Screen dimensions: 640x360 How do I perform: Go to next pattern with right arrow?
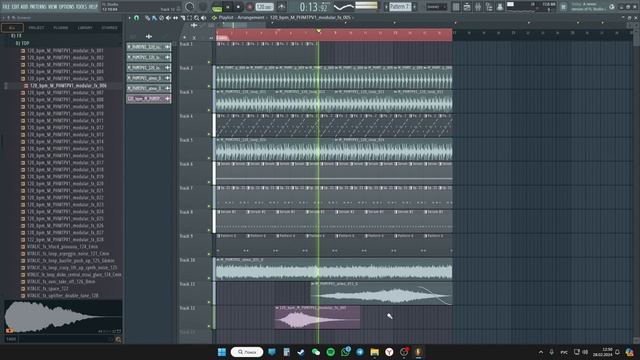click(x=414, y=7)
